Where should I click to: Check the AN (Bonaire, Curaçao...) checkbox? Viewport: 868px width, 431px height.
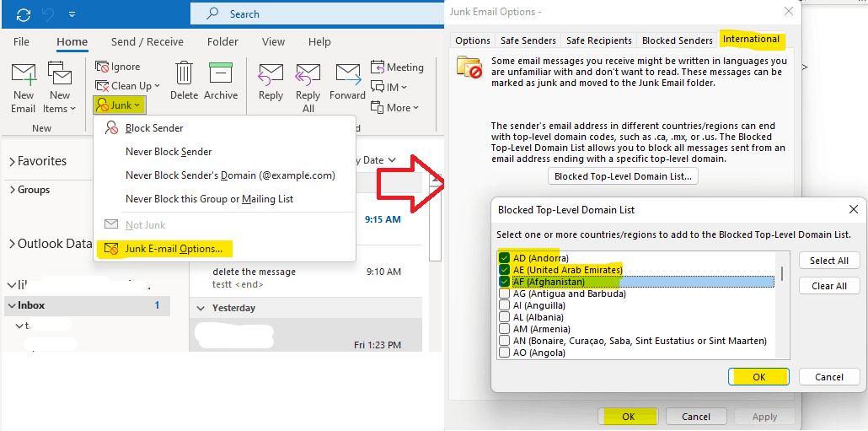(504, 340)
